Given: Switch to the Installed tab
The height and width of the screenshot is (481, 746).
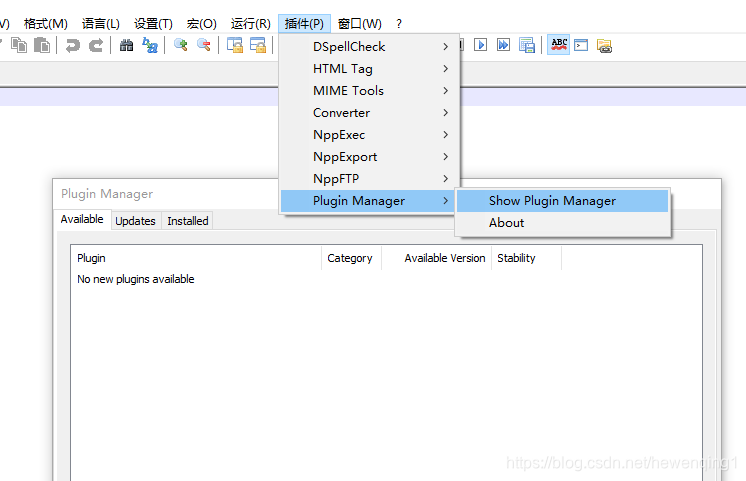Looking at the screenshot, I should pos(188,221).
